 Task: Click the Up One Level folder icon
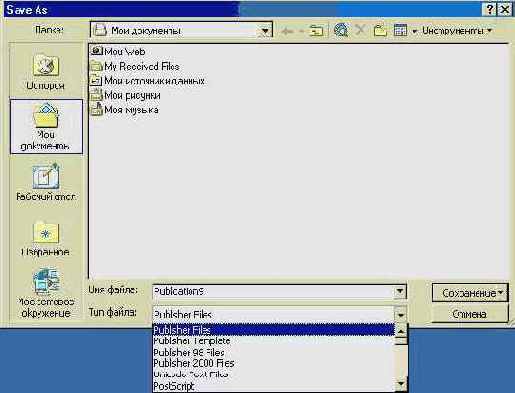point(316,31)
